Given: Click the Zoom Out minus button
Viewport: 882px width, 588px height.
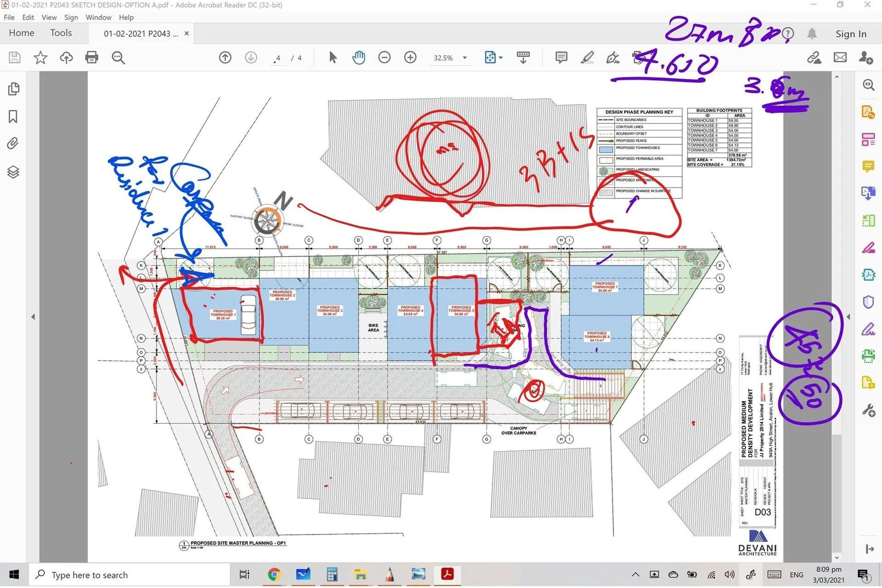Looking at the screenshot, I should 384,57.
